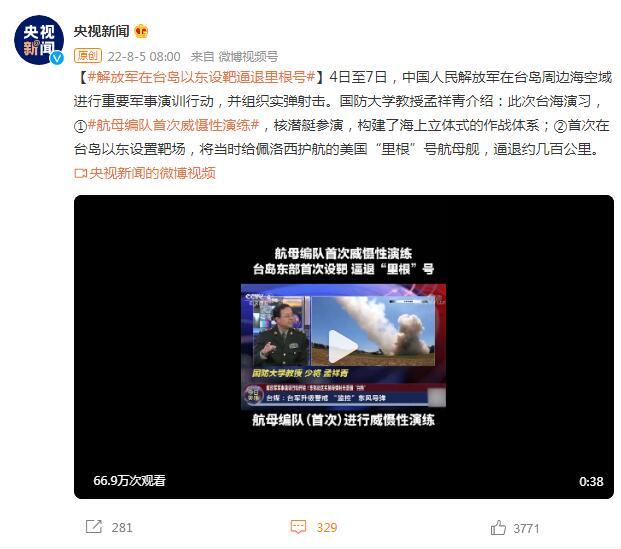Click the repost count 281
The image size is (621, 549).
click(x=122, y=528)
